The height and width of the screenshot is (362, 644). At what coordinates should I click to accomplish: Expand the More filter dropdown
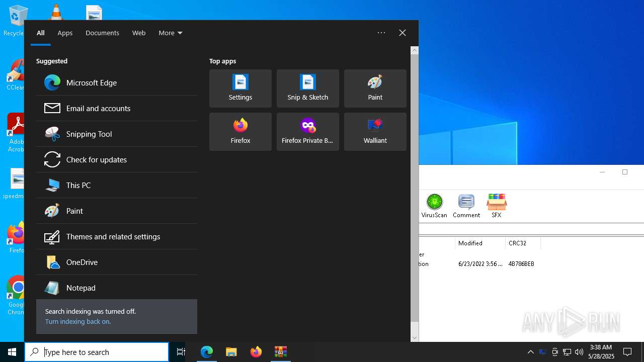pos(171,33)
